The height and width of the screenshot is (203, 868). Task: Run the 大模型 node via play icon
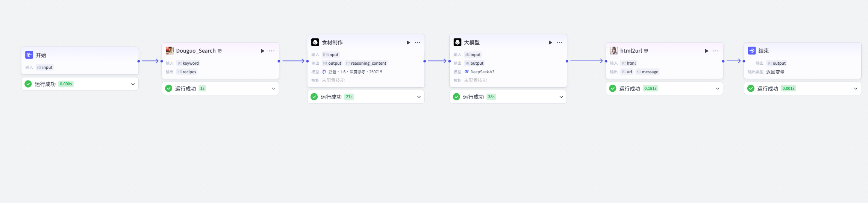click(550, 42)
